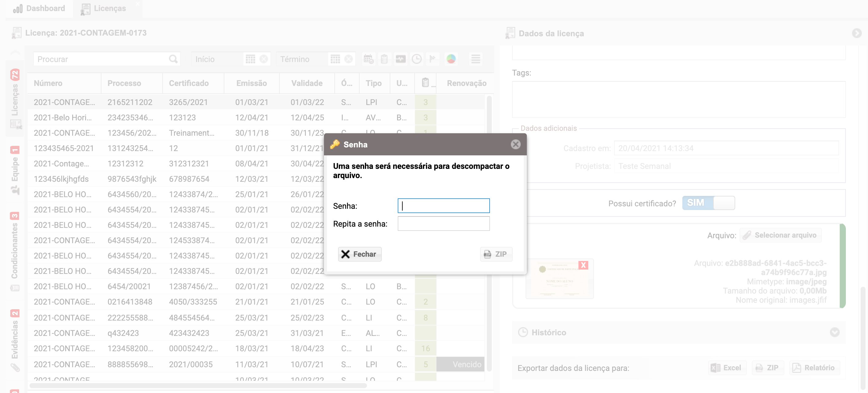Select row 2021-Belo Hori... certificado 123123

(256, 117)
